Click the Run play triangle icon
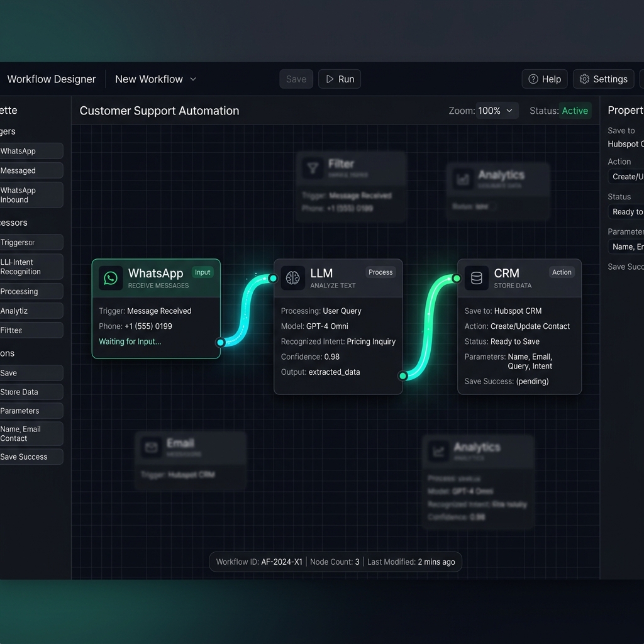This screenshot has height=644, width=644. pyautogui.click(x=330, y=79)
